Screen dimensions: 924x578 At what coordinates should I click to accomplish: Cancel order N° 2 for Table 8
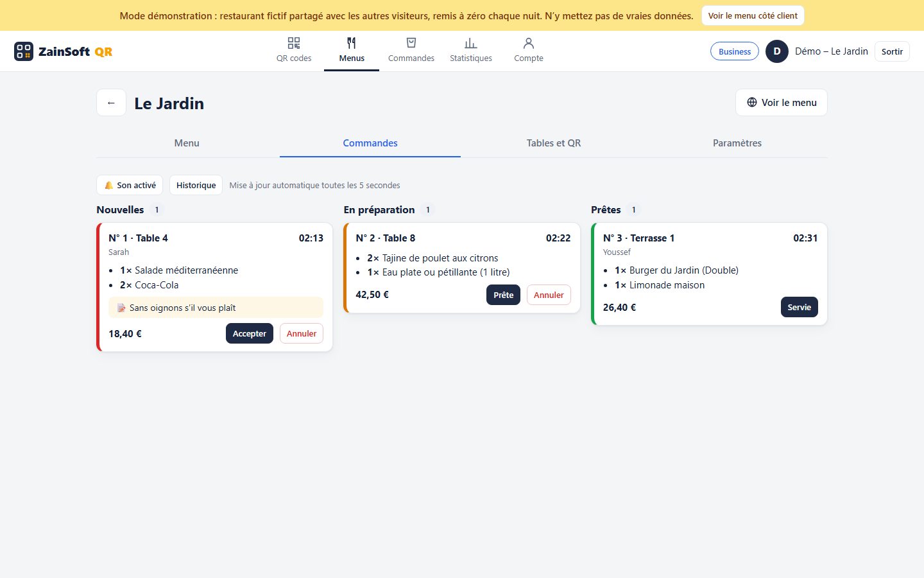[549, 295]
